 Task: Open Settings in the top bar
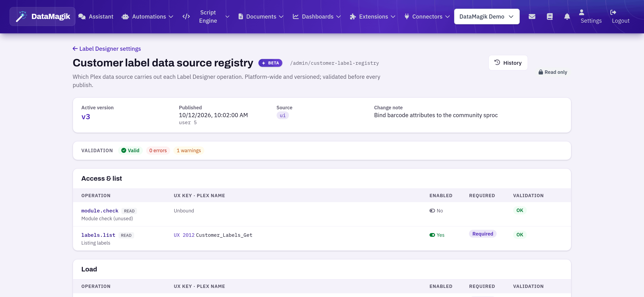591,16
